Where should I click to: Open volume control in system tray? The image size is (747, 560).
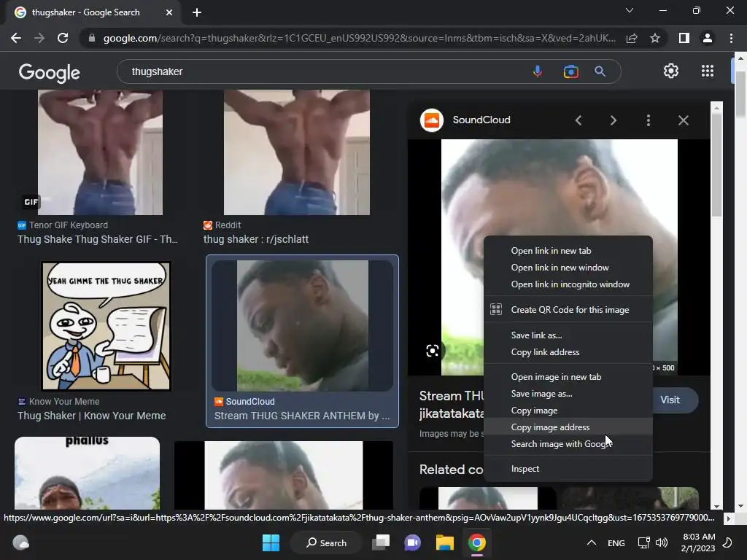[661, 542]
